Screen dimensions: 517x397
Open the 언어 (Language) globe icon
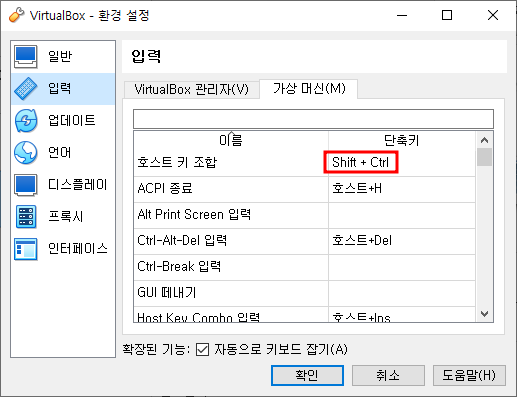click(26, 153)
